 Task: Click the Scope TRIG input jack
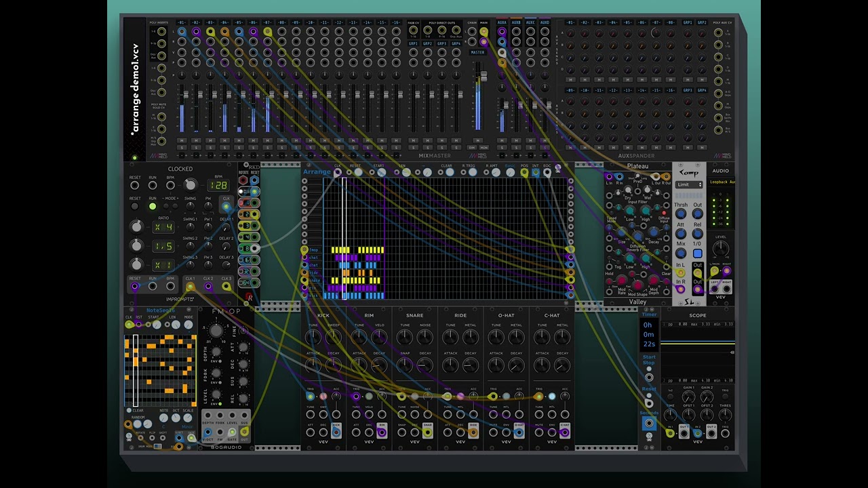[726, 432]
